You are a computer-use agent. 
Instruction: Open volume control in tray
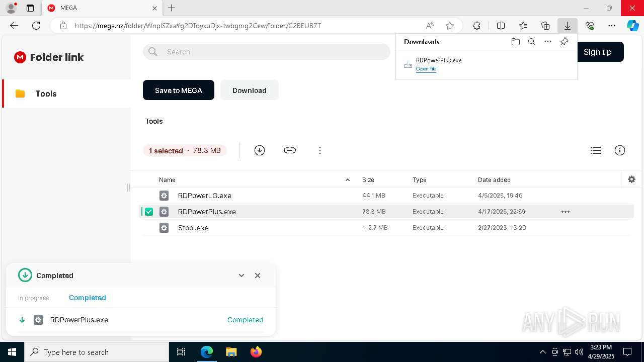(x=579, y=352)
